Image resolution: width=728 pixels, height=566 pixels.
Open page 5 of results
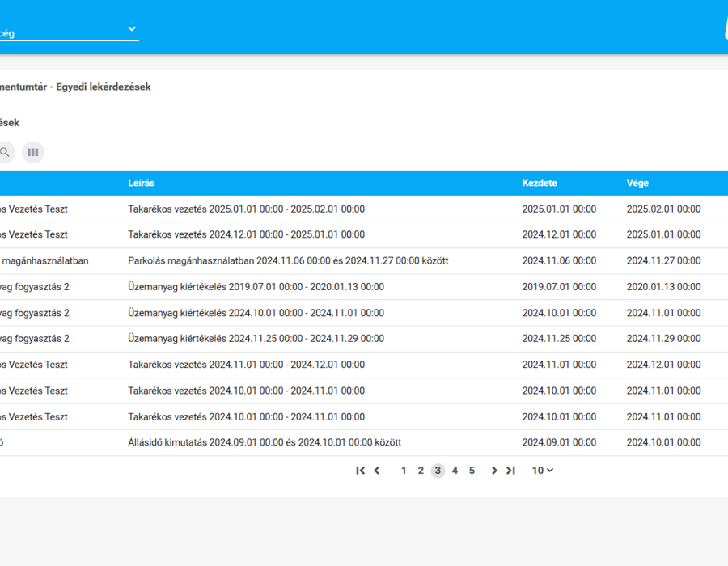pyautogui.click(x=472, y=471)
